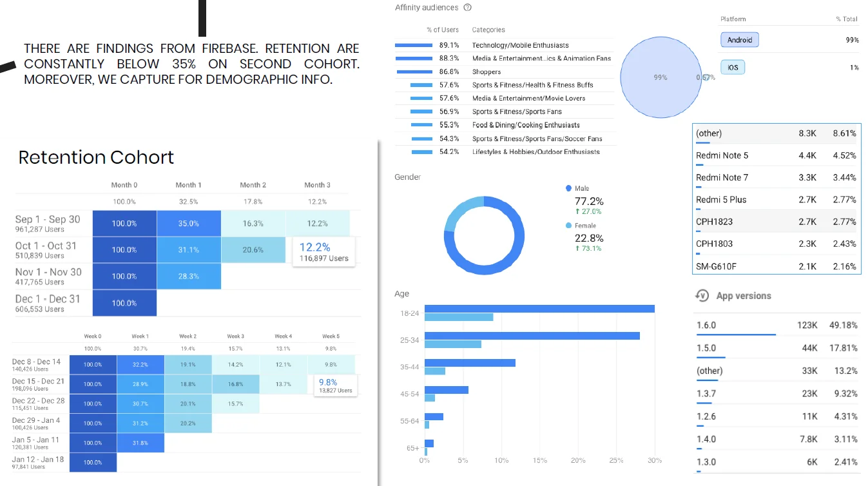The image size is (868, 486).
Task: Click the 32.2% weekly retention cell
Action: point(140,365)
